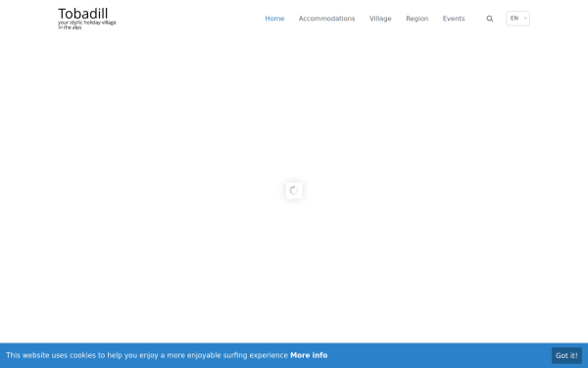Dismiss cookie notice with Got it!

tap(566, 355)
